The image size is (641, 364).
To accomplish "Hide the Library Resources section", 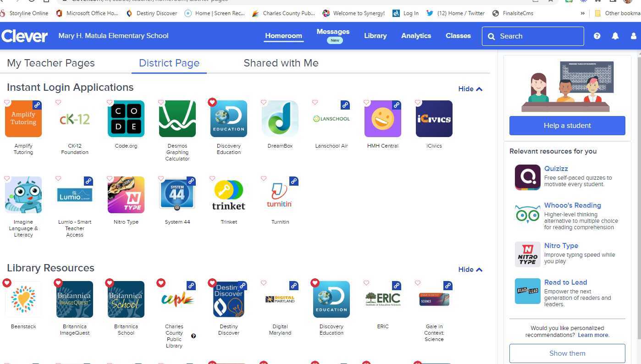I will point(470,270).
